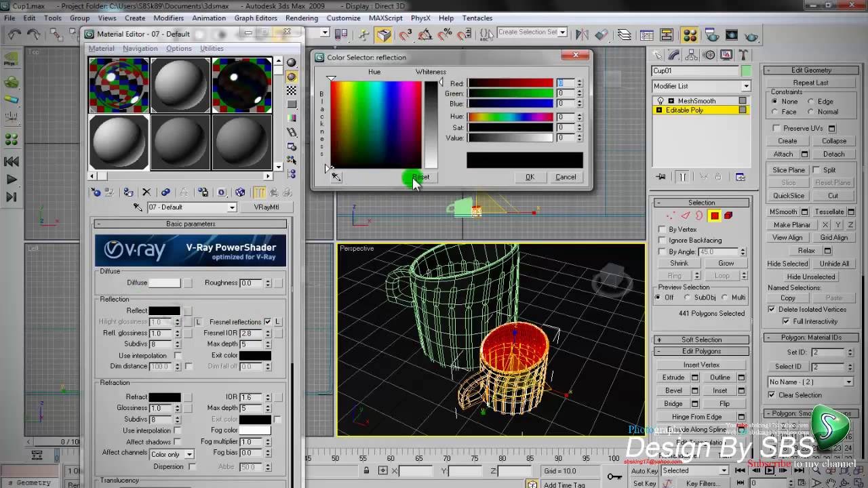
Task: Click the Sample Type sphere icon in Material Editor
Action: coord(291,62)
